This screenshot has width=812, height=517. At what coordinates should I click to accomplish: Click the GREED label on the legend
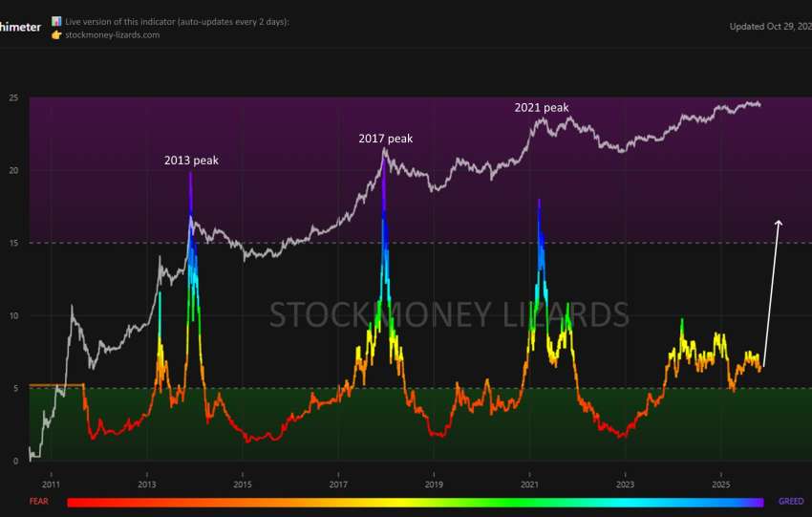point(791,501)
